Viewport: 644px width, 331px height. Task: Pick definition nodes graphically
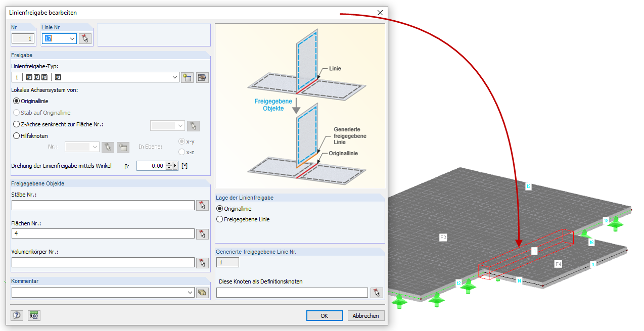[x=377, y=293]
